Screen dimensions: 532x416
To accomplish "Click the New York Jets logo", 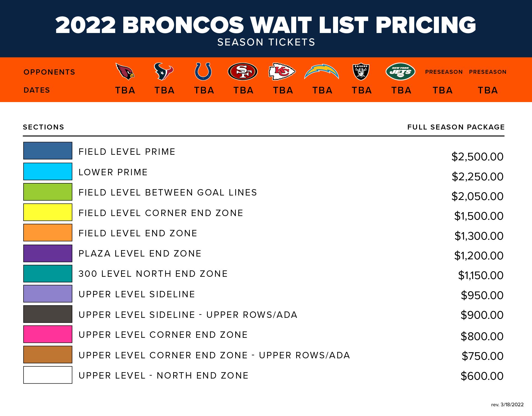I will (x=400, y=72).
